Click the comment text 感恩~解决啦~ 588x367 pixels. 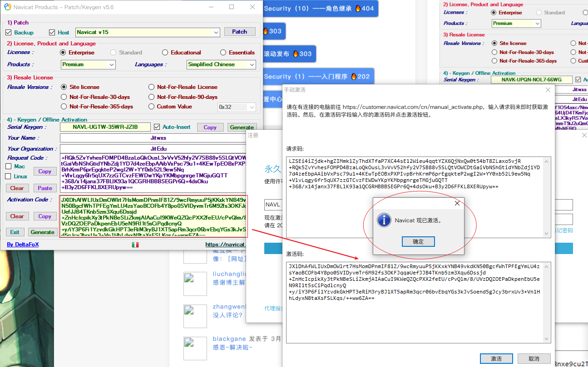(232, 347)
